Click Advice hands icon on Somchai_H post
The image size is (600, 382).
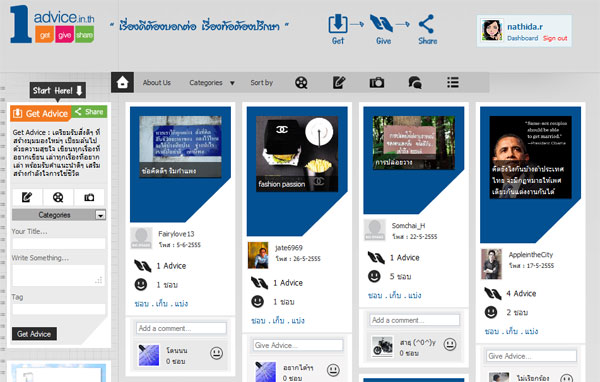(x=376, y=258)
